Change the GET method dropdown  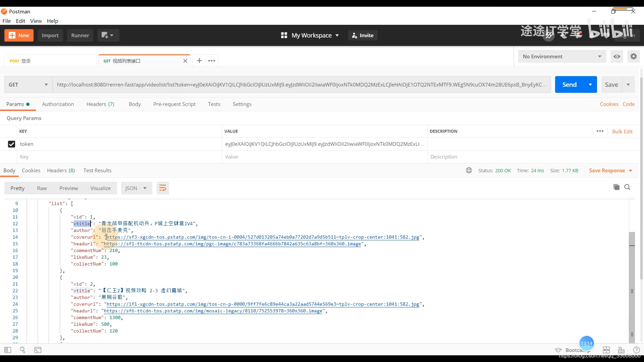pyautogui.click(x=28, y=84)
